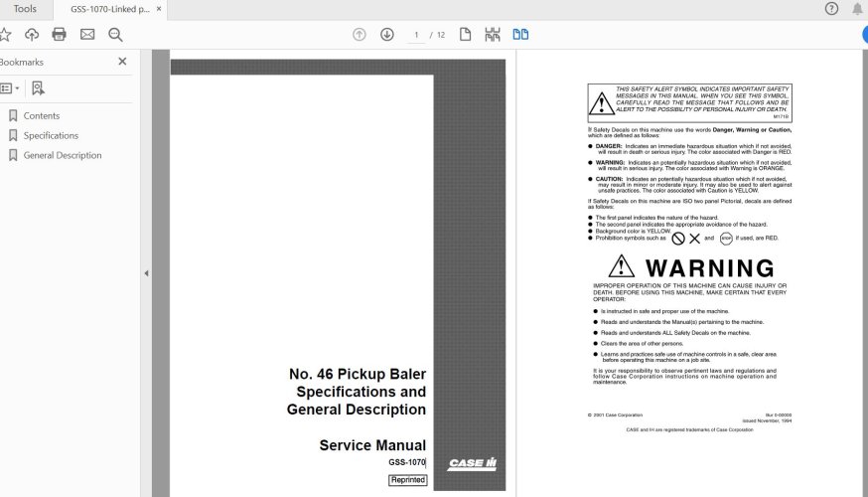868x497 pixels.
Task: Toggle the two-page view mode
Action: pyautogui.click(x=520, y=35)
